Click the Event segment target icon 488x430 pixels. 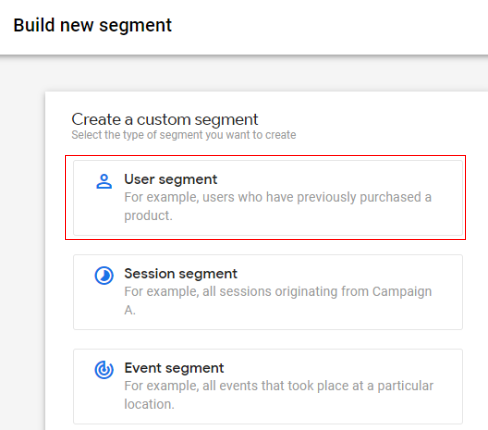[104, 370]
